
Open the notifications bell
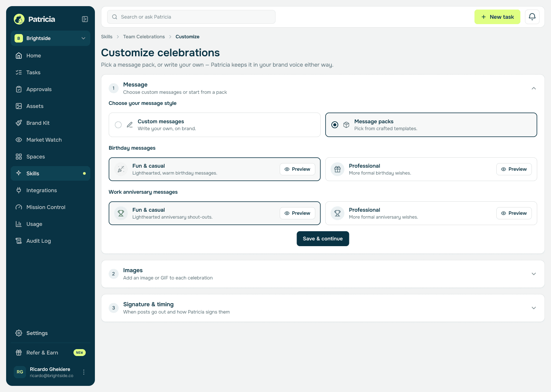pyautogui.click(x=532, y=17)
